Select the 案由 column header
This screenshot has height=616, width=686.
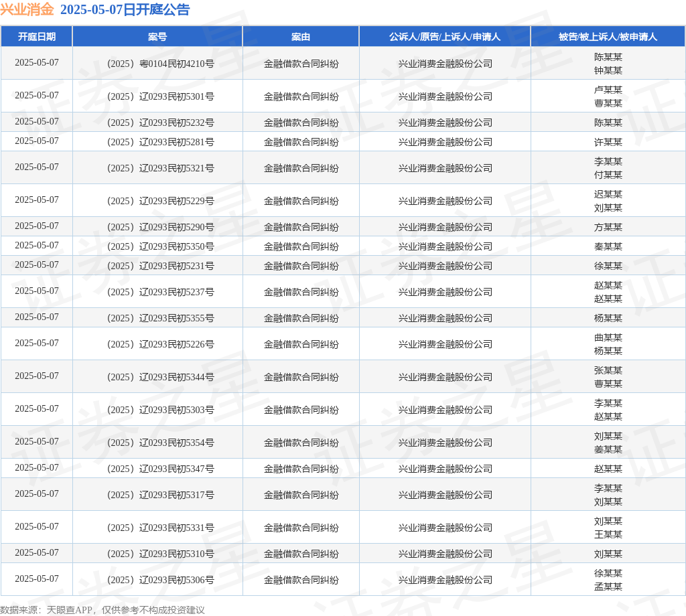pos(301,37)
